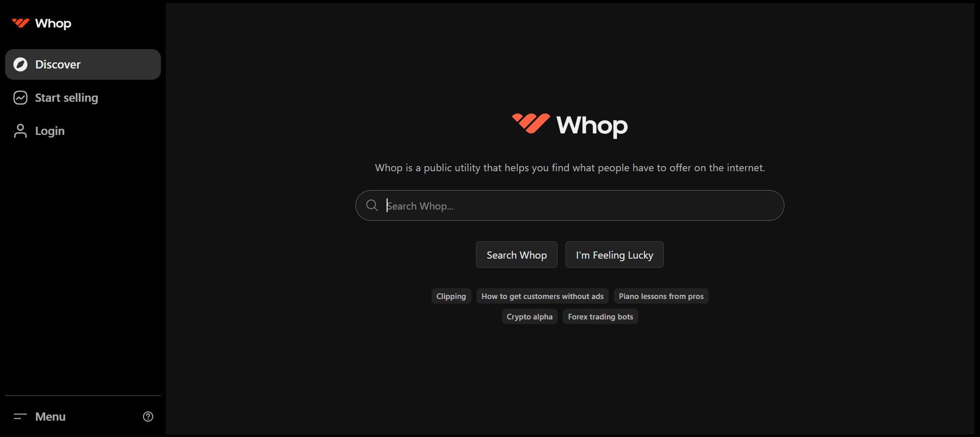This screenshot has width=980, height=437.
Task: Go to the Login text link
Action: coord(50,131)
